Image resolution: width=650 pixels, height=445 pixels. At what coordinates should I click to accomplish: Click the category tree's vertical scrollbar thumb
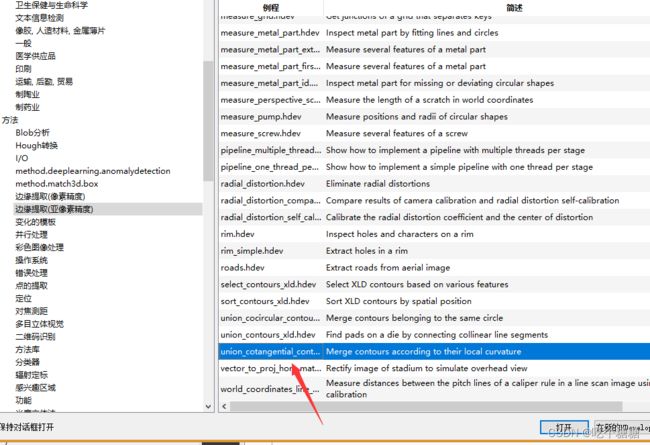click(209, 121)
